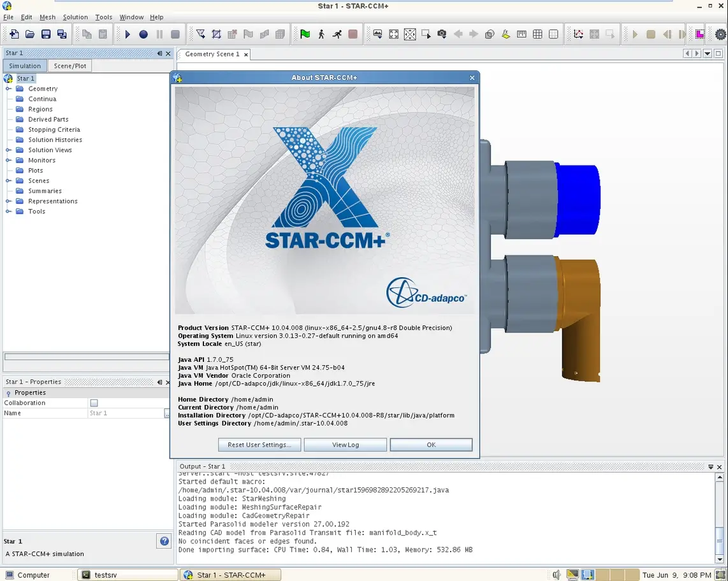The height and width of the screenshot is (581, 728).
Task: Select the Star 1 root node
Action: 25,78
